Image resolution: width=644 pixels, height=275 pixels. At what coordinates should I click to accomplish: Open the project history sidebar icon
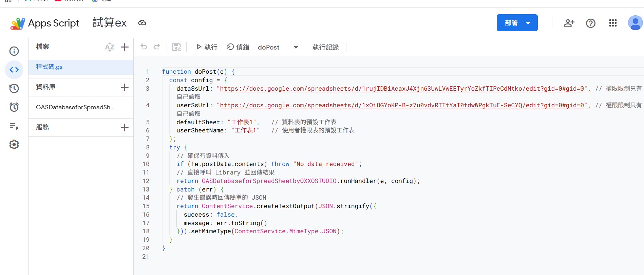coord(14,89)
